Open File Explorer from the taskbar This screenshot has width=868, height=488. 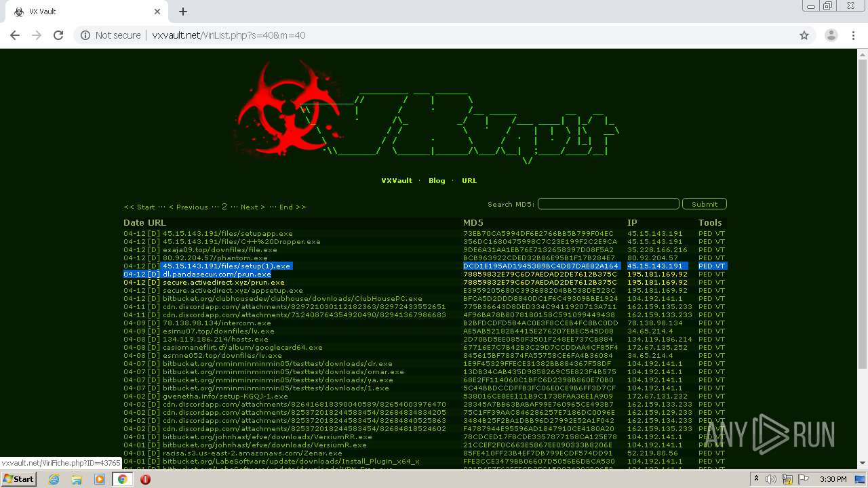pyautogui.click(x=77, y=479)
